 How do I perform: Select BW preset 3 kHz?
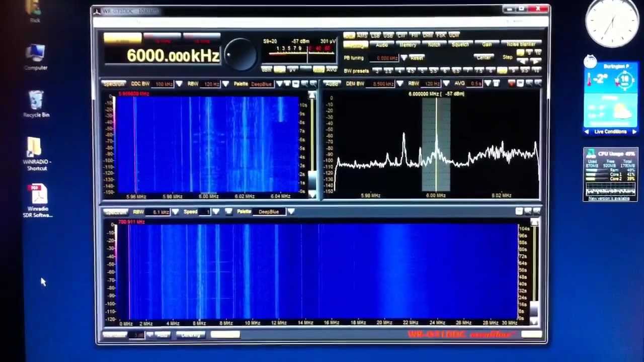click(x=377, y=70)
